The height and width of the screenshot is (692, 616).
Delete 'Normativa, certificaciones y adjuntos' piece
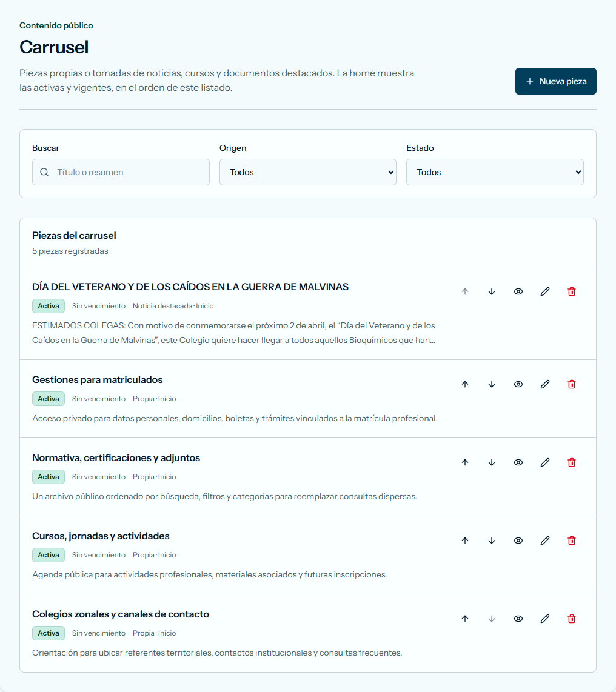click(571, 462)
